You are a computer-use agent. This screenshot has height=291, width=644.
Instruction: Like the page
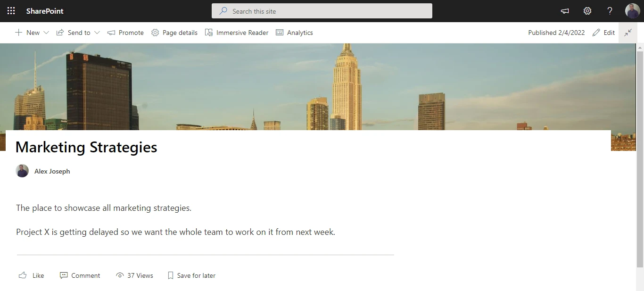pos(31,275)
